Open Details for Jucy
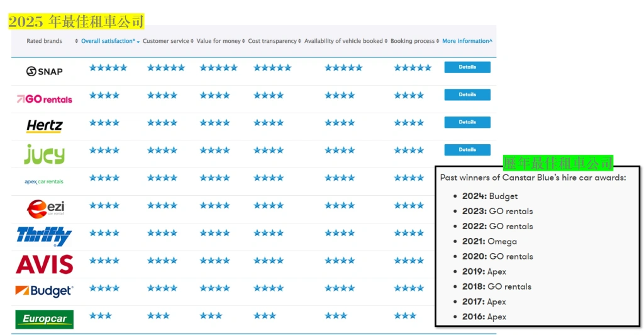This screenshot has width=644, height=335. pos(467,150)
